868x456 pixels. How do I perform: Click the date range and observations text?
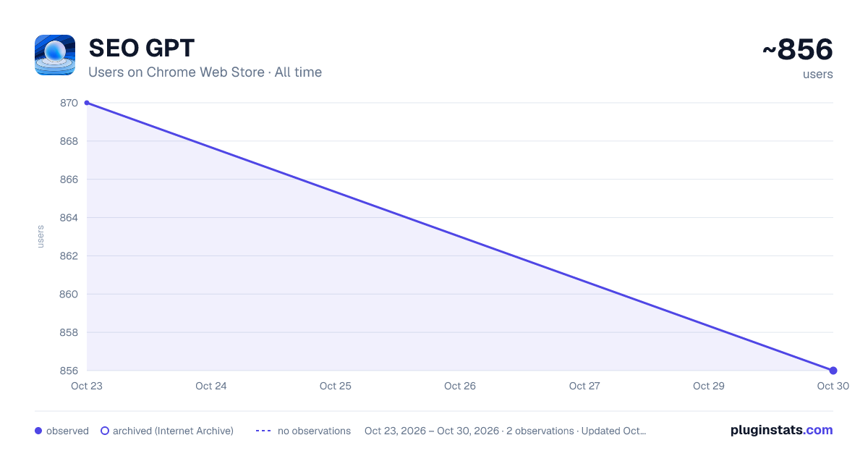[505, 431]
